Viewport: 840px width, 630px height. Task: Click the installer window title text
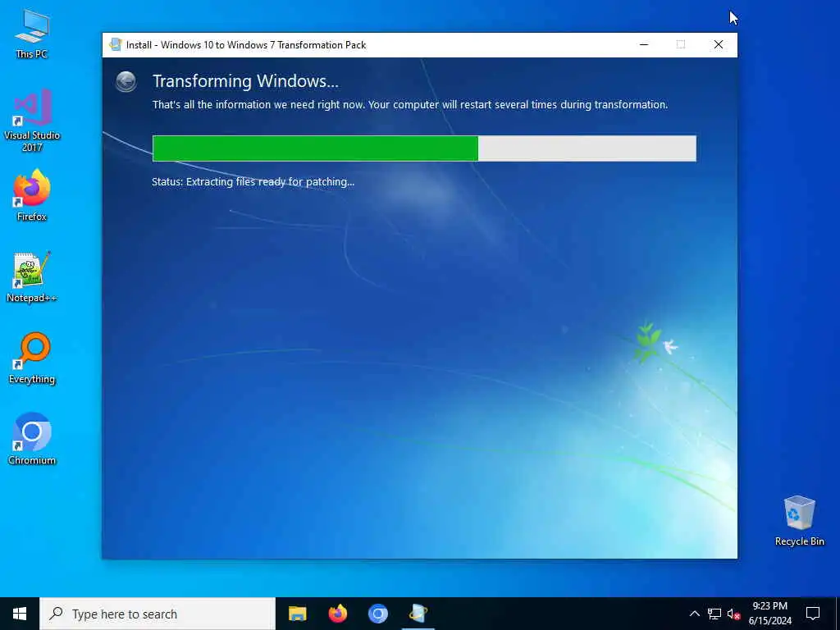(246, 45)
